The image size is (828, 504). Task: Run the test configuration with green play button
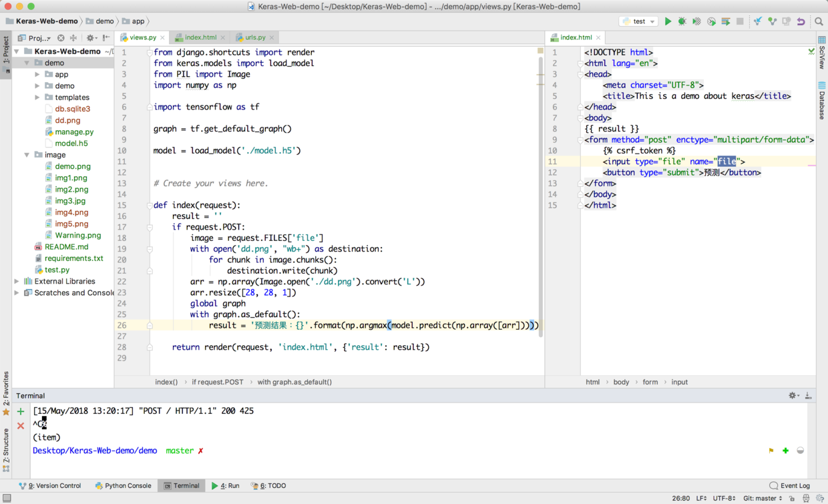[668, 21]
